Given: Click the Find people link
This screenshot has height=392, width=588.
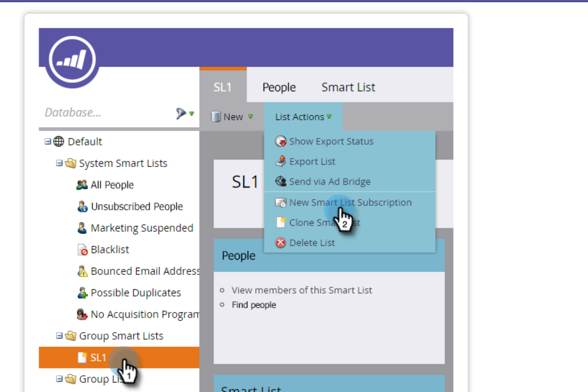Looking at the screenshot, I should point(254,305).
